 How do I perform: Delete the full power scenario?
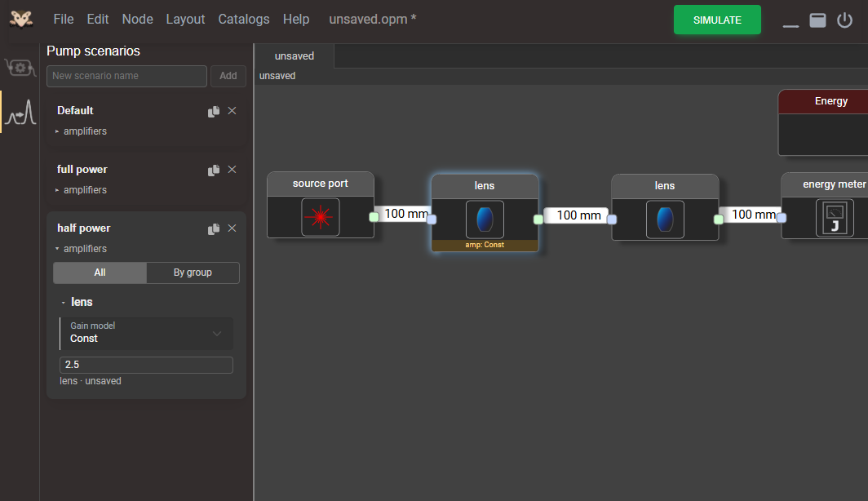click(232, 170)
